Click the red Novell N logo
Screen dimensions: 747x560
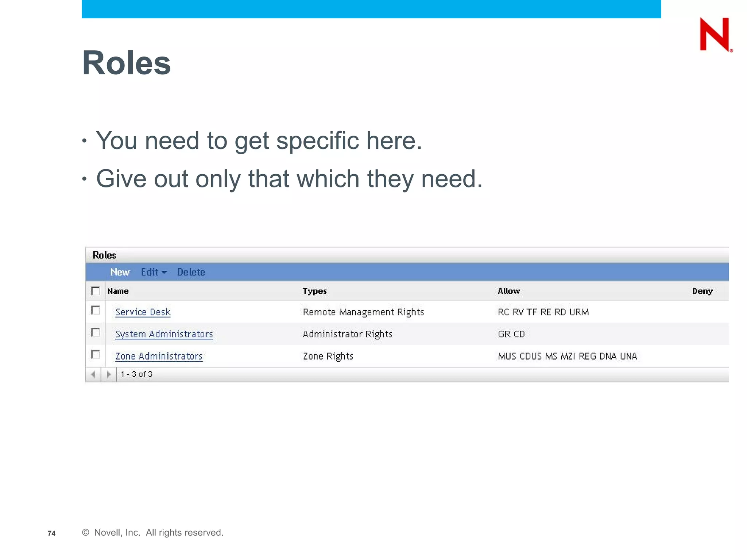pos(716,35)
